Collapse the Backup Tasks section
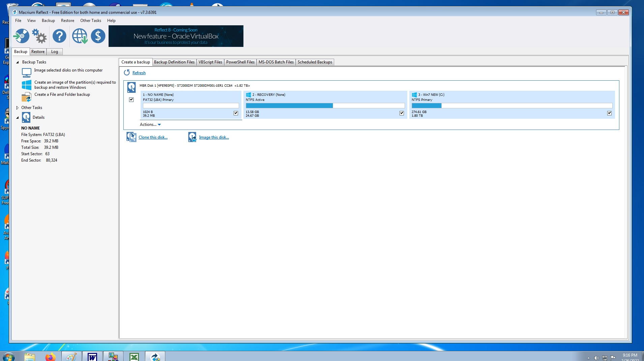 [x=18, y=62]
